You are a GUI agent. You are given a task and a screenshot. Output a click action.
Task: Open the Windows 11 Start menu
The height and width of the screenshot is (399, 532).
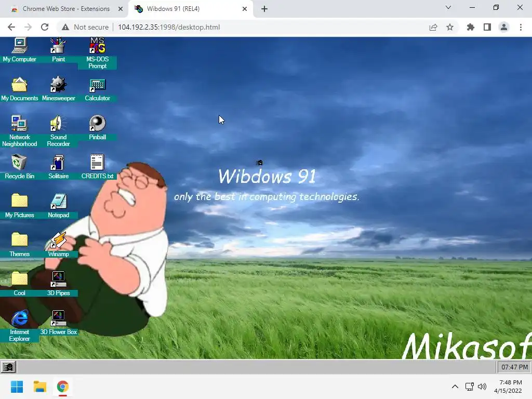17,387
